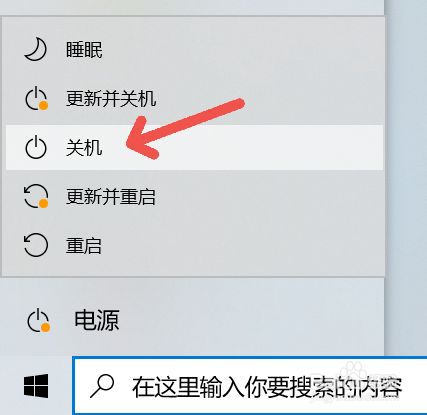
Task: Click the magnifier icon in the search box
Action: click(102, 386)
